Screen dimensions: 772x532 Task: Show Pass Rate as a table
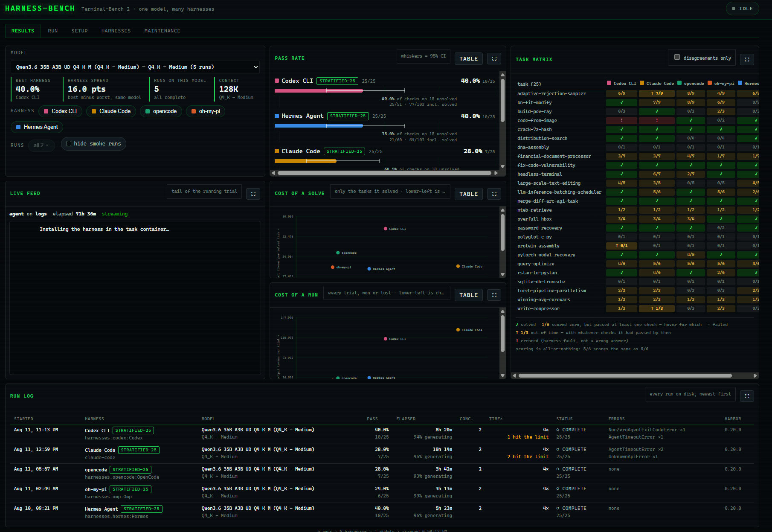[x=468, y=59]
